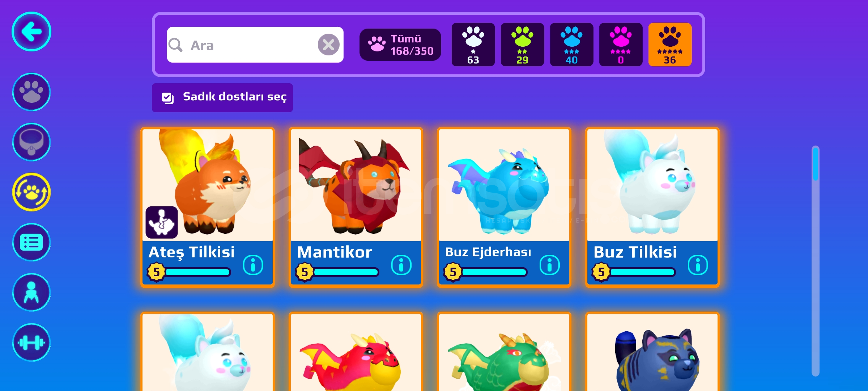
Task: Click the rider badge on Ateş Tilkisi
Action: 162,222
